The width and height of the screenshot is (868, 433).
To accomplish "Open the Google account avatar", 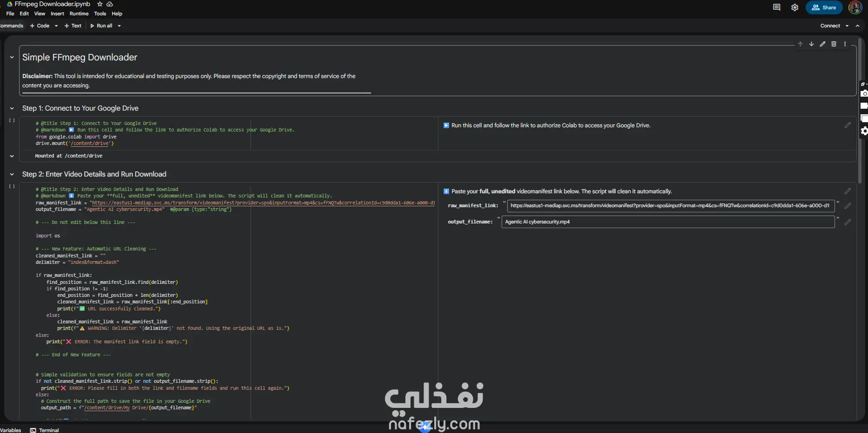I will 855,7.
